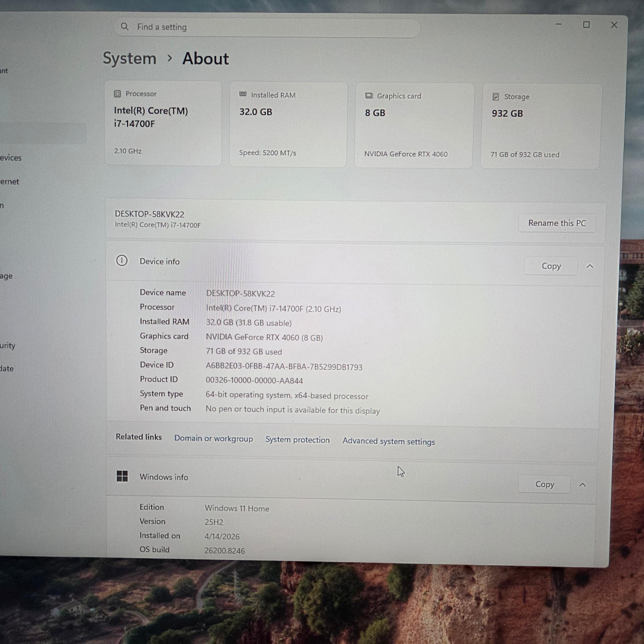Click the 'Installed on' row label
This screenshot has height=644, width=644.
point(160,535)
